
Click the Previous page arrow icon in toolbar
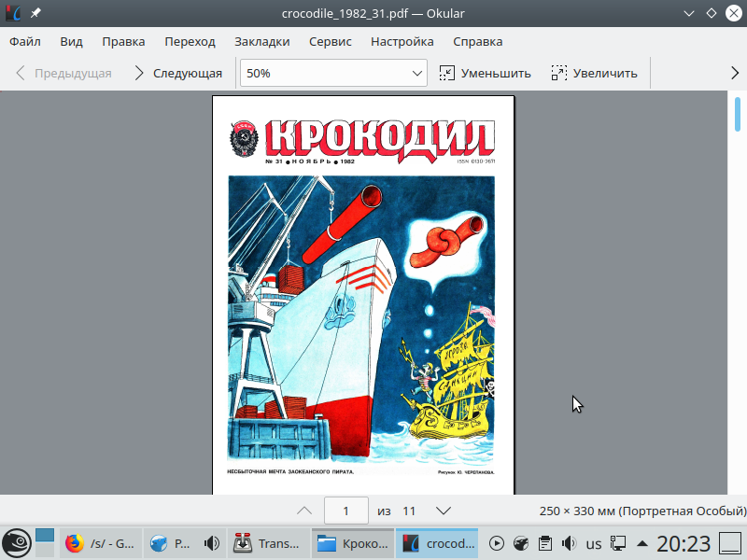click(20, 73)
